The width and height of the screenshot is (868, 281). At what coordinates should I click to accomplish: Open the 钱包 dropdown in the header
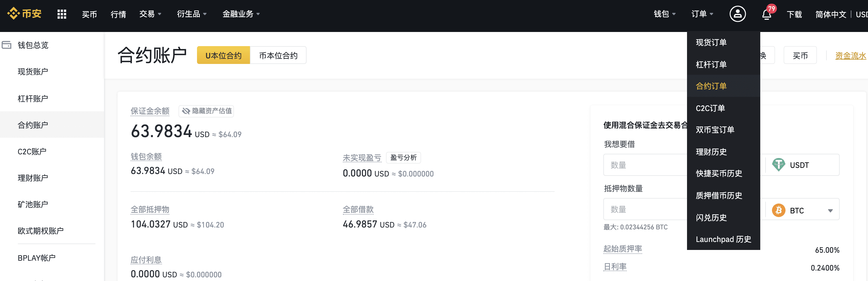click(x=665, y=14)
